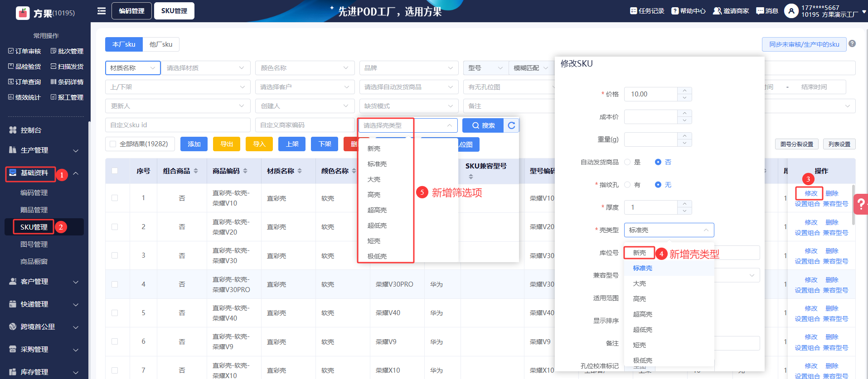Choose 超高壳 in the filter dropdown list
Viewport: 868px width, 379px height.
(377, 210)
